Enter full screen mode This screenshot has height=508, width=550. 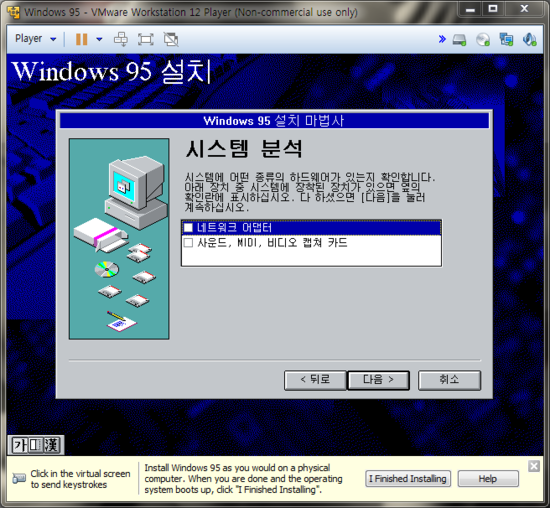pyautogui.click(x=146, y=39)
